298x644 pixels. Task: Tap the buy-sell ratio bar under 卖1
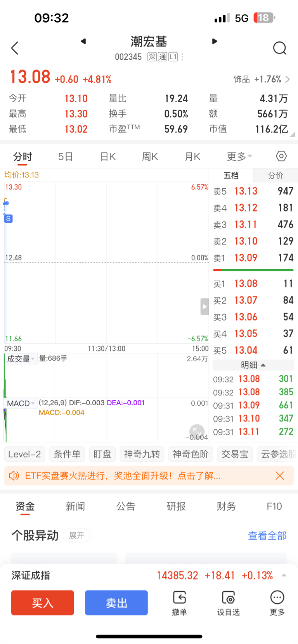tap(253, 270)
